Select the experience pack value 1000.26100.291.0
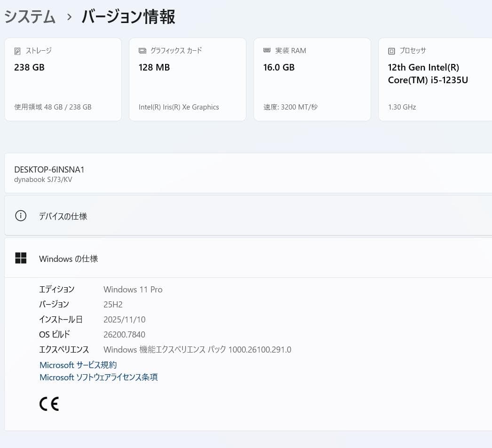The width and height of the screenshot is (492, 448). click(x=260, y=350)
